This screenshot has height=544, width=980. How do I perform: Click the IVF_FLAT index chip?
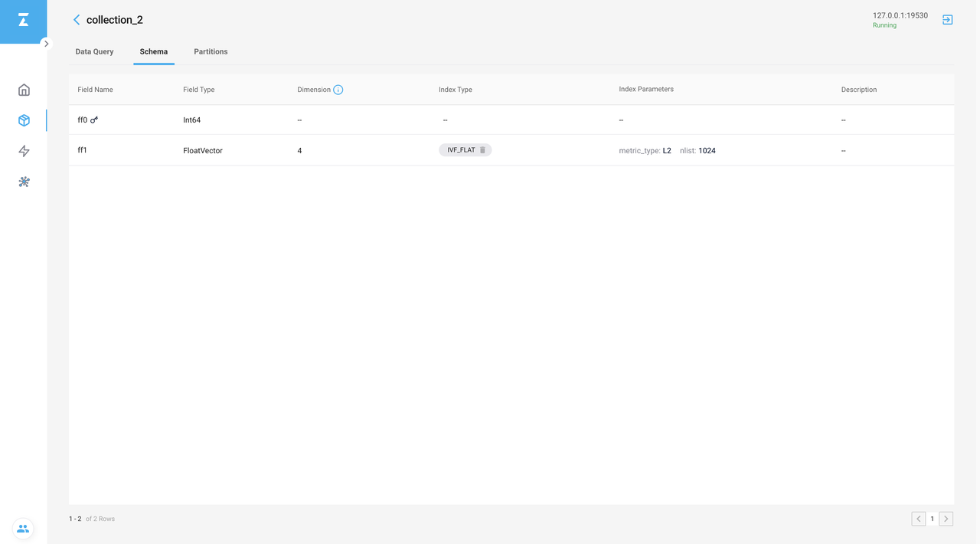[x=461, y=150]
